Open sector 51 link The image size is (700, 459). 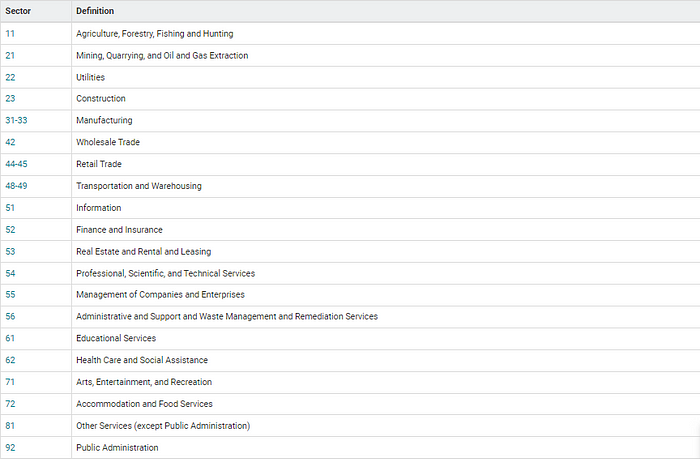coord(10,208)
